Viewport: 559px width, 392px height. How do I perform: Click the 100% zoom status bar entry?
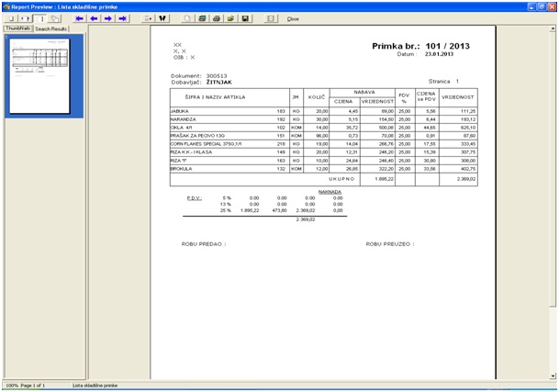(x=12, y=386)
